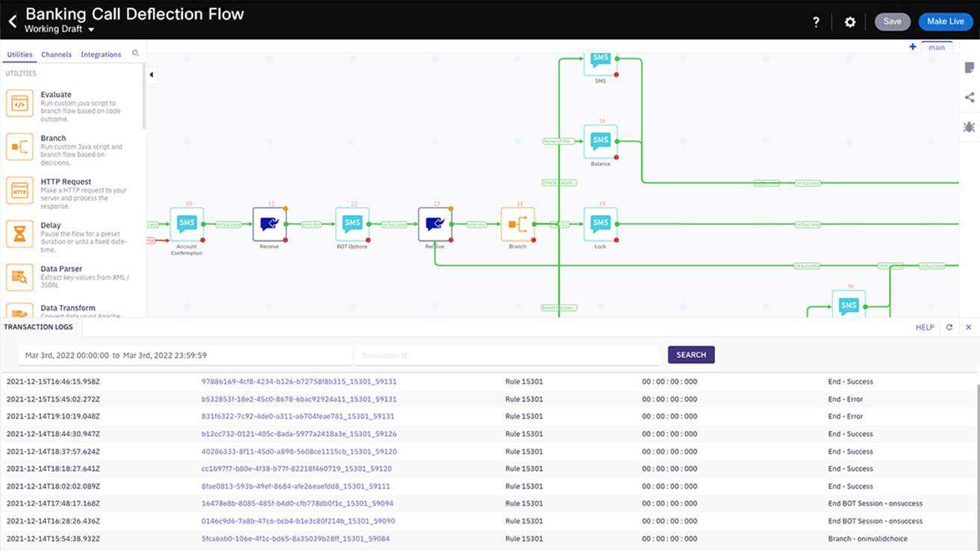Select the main canvas tab

point(937,47)
